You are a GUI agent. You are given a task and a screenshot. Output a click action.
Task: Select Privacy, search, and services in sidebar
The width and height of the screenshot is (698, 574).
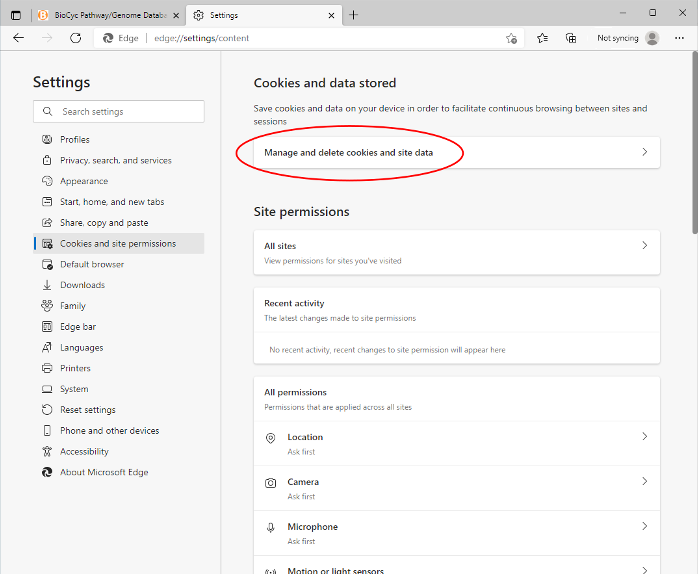tap(115, 160)
